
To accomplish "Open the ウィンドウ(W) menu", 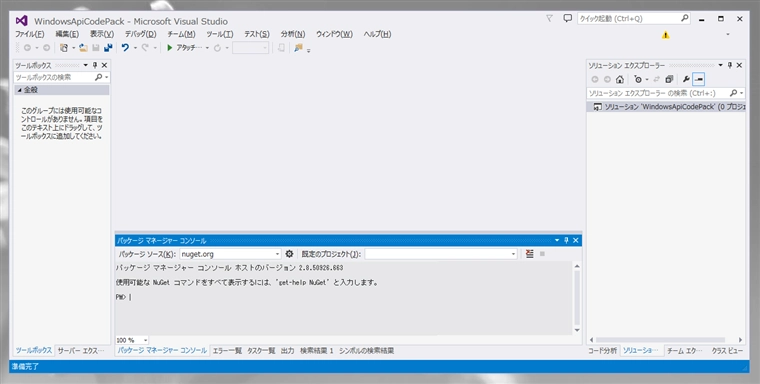I will coord(334,34).
